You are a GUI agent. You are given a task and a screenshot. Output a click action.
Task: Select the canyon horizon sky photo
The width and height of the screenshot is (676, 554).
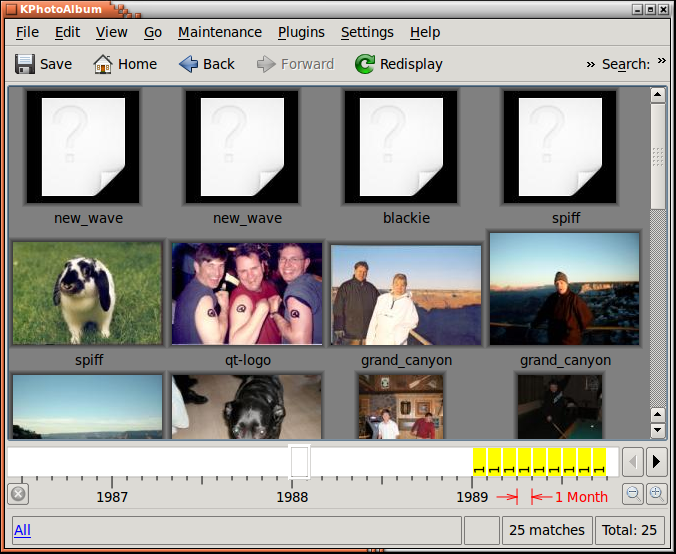click(x=87, y=407)
